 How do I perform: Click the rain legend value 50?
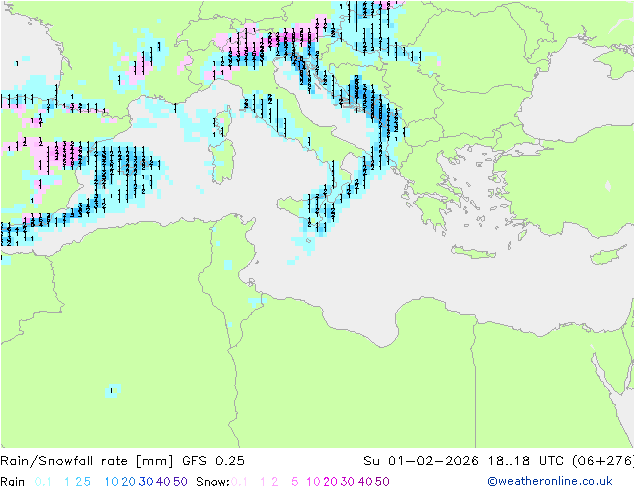tap(180, 482)
